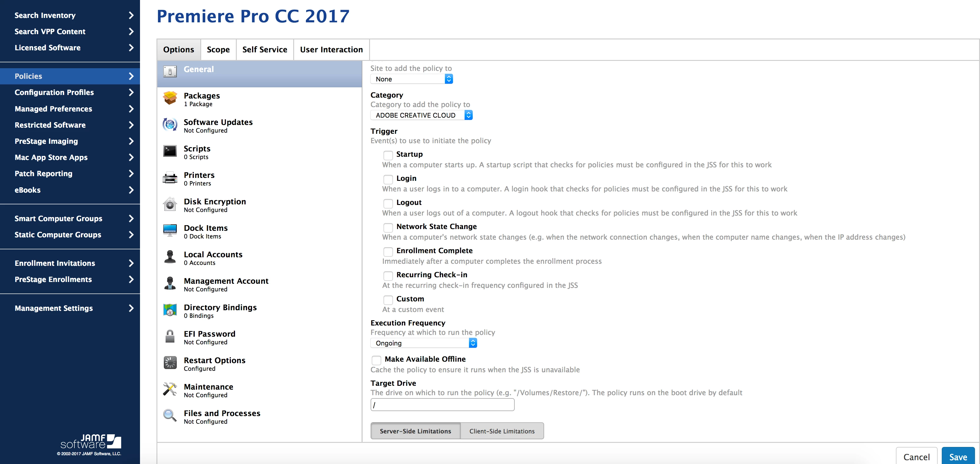The image size is (980, 464).
Task: Open the User Interaction tab
Action: pyautogui.click(x=331, y=50)
